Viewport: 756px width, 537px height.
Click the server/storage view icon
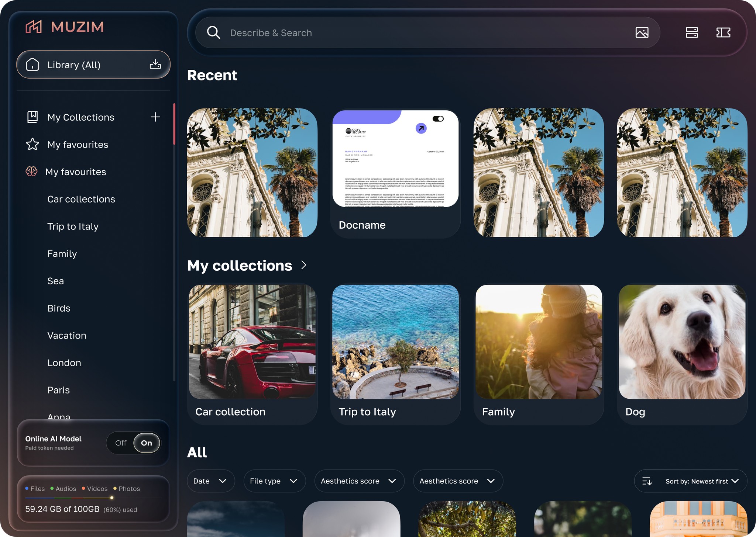(691, 32)
